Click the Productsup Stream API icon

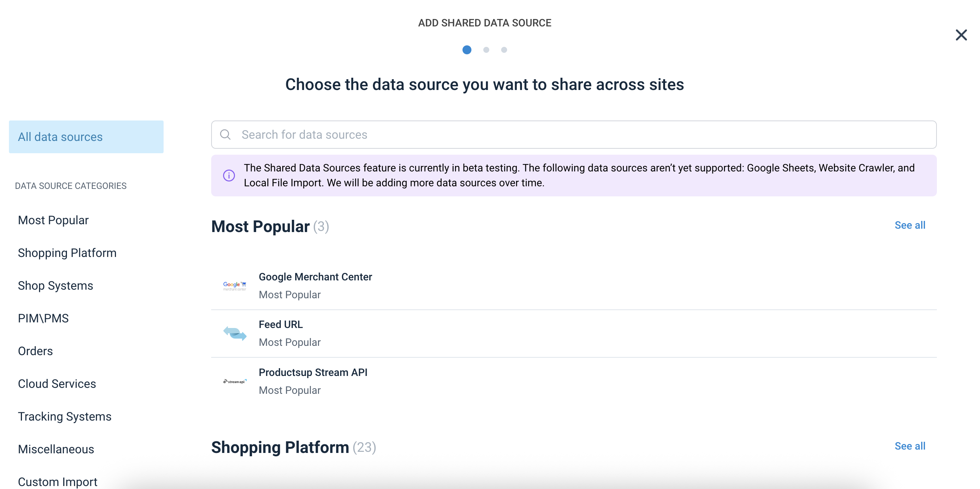point(234,381)
